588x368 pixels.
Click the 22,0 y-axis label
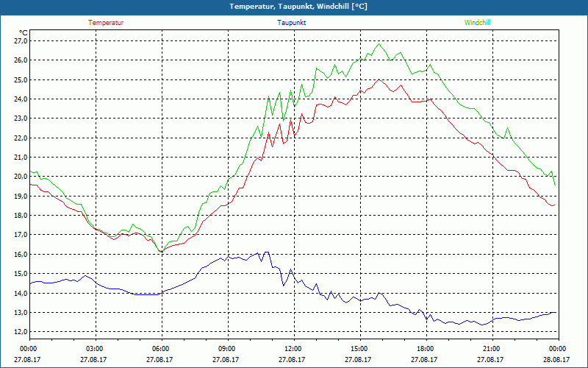point(21,138)
